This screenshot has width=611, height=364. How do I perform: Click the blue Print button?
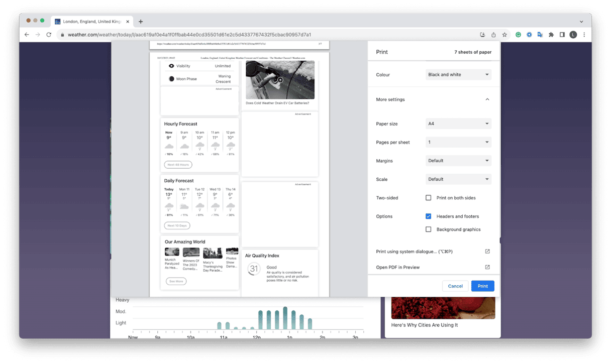pos(482,286)
